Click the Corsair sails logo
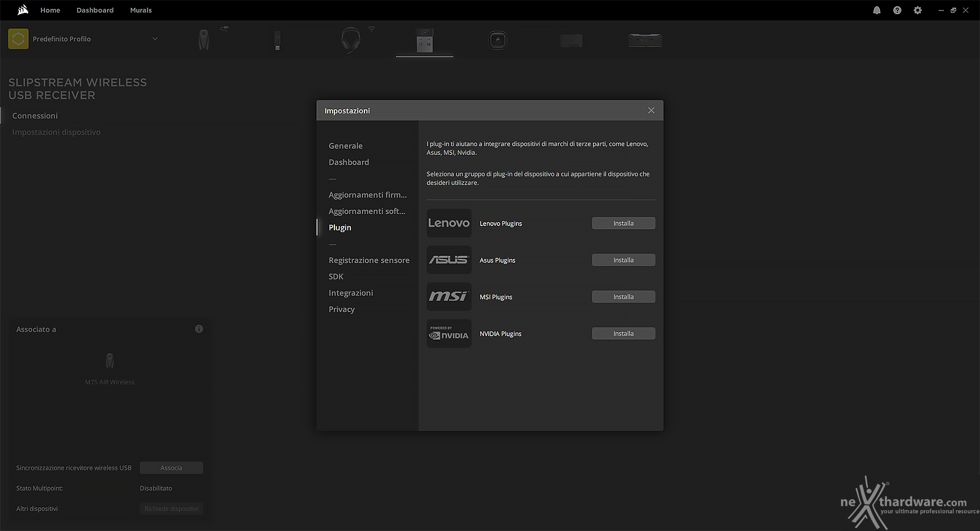The image size is (980, 531). (23, 10)
